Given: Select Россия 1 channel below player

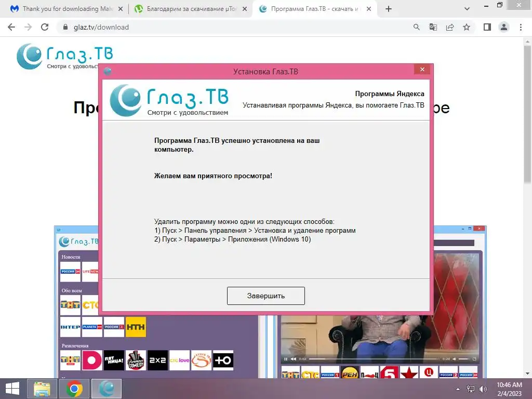Looking at the screenshot, I should (x=330, y=373).
